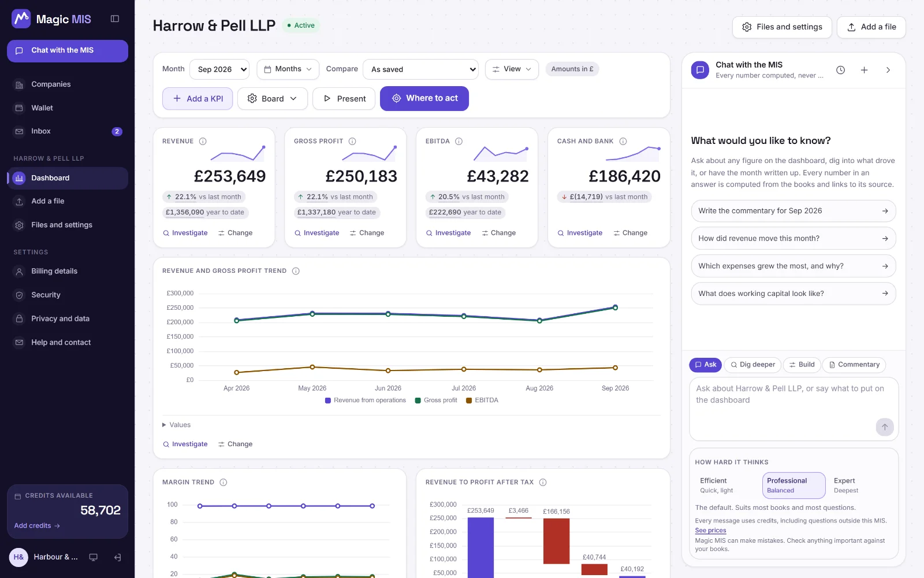Image resolution: width=924 pixels, height=578 pixels.
Task: Collapse the sidebar panel icon
Action: point(115,19)
